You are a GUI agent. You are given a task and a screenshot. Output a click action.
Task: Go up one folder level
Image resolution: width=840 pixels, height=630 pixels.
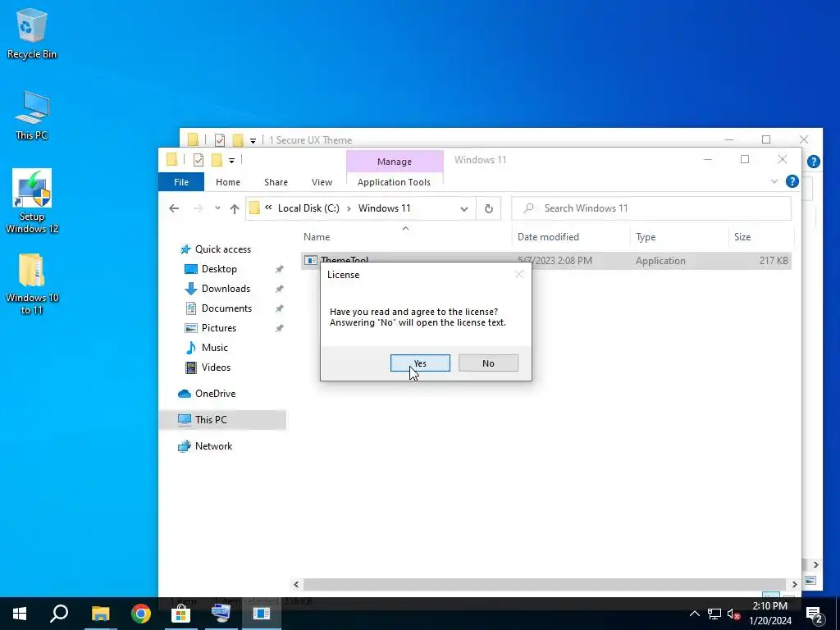(x=234, y=209)
